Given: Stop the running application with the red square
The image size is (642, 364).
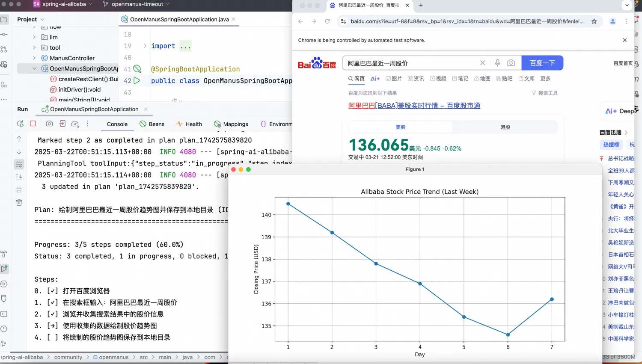Looking at the screenshot, I should pyautogui.click(x=32, y=124).
